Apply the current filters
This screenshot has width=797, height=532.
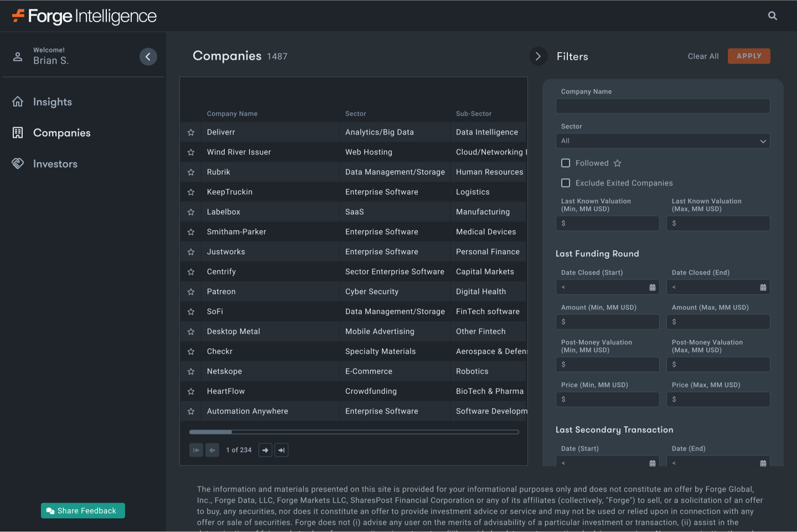(x=749, y=56)
